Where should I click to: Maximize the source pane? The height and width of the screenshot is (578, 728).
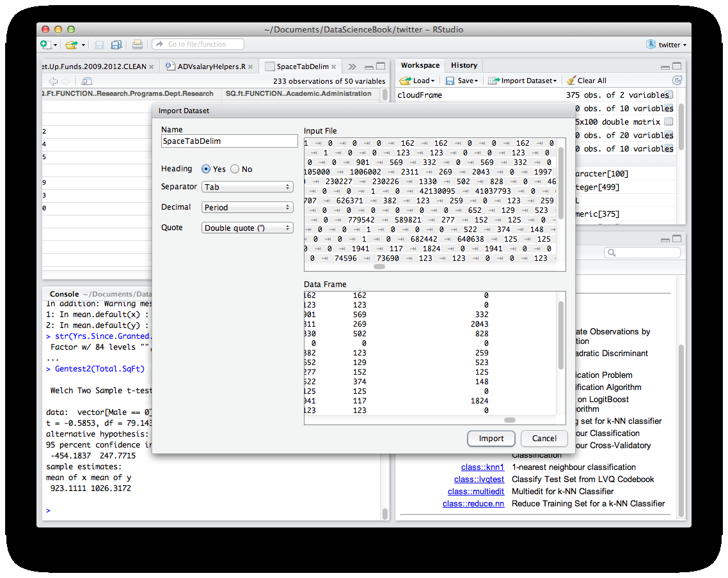[x=381, y=66]
